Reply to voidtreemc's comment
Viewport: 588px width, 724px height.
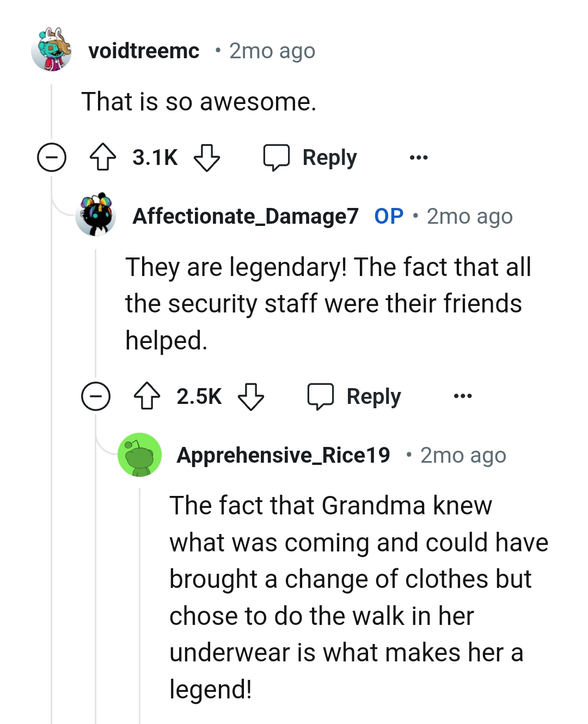[x=329, y=157]
